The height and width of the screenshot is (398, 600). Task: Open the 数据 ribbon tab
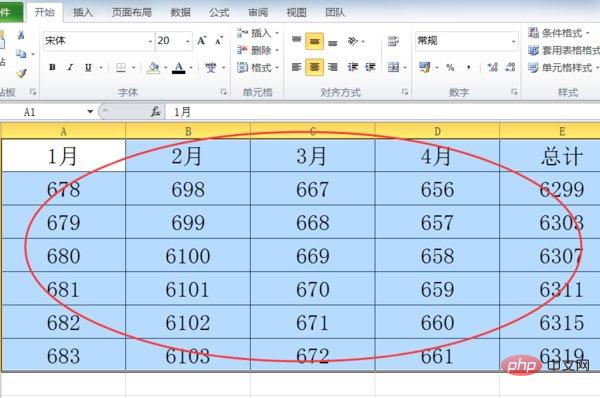[x=180, y=12]
